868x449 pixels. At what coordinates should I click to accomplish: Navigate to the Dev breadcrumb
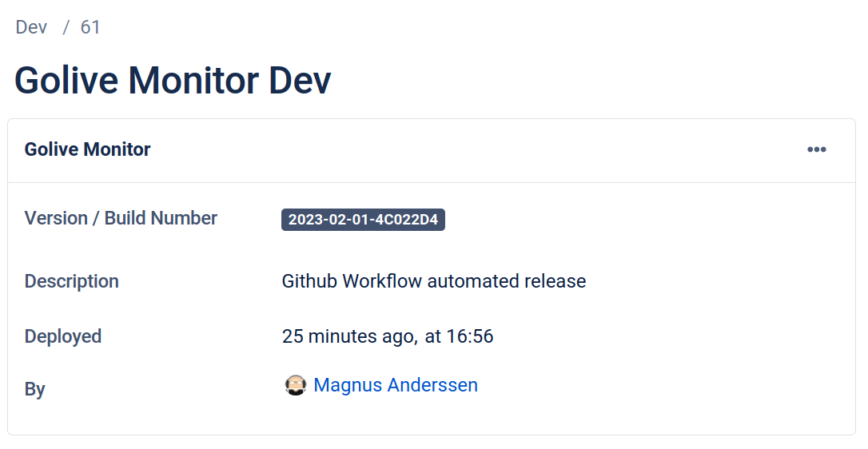32,27
